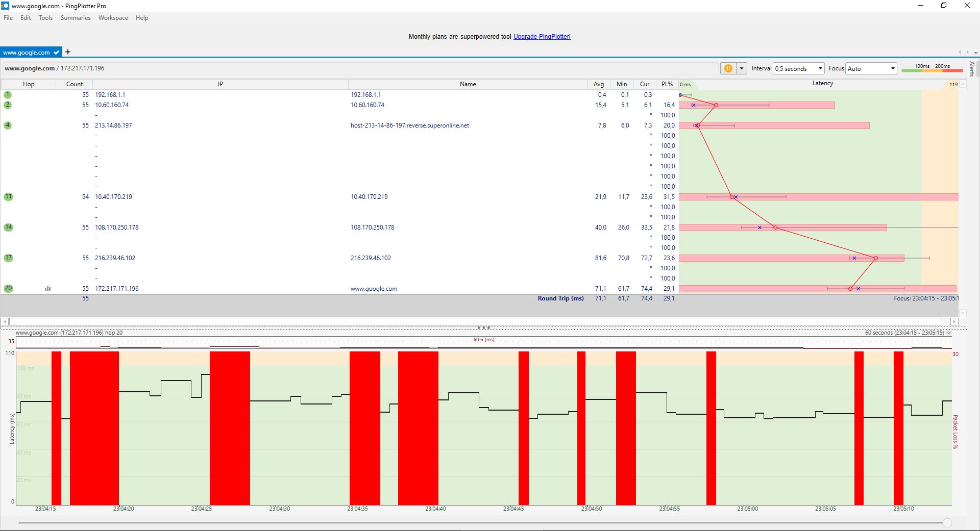Screen dimensions: 980x531
Task: Click the PingPlotter app icon in title bar
Action: click(x=5, y=6)
